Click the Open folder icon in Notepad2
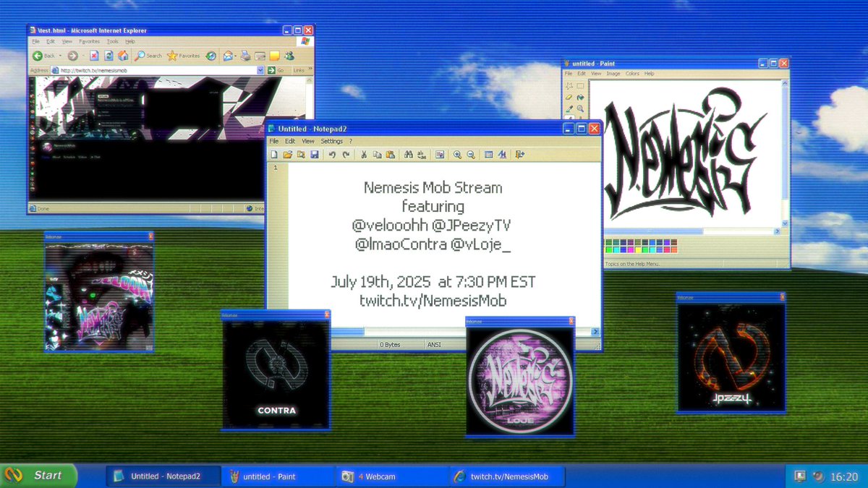Viewport: 868px width, 488px height. point(288,154)
